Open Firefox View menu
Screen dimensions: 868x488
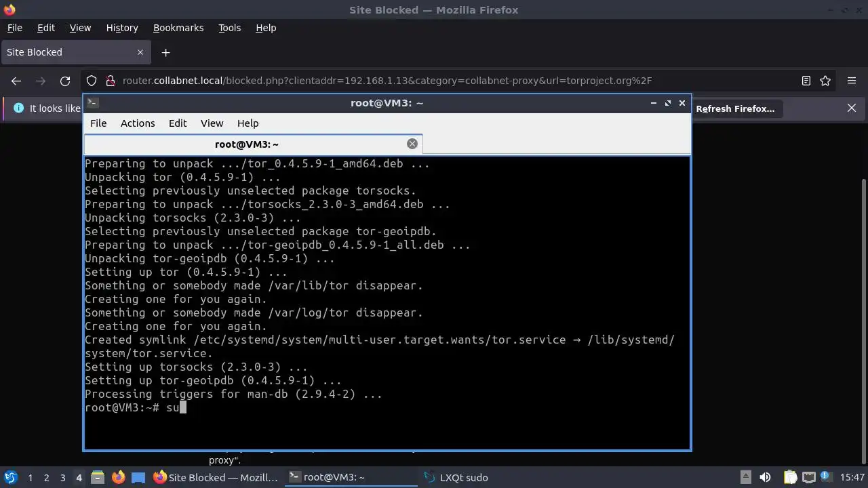coord(80,28)
